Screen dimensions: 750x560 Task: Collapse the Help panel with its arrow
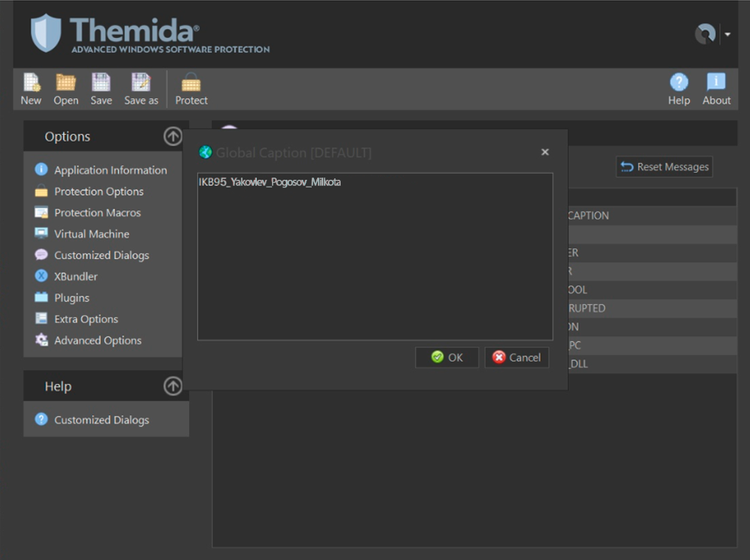tap(173, 386)
